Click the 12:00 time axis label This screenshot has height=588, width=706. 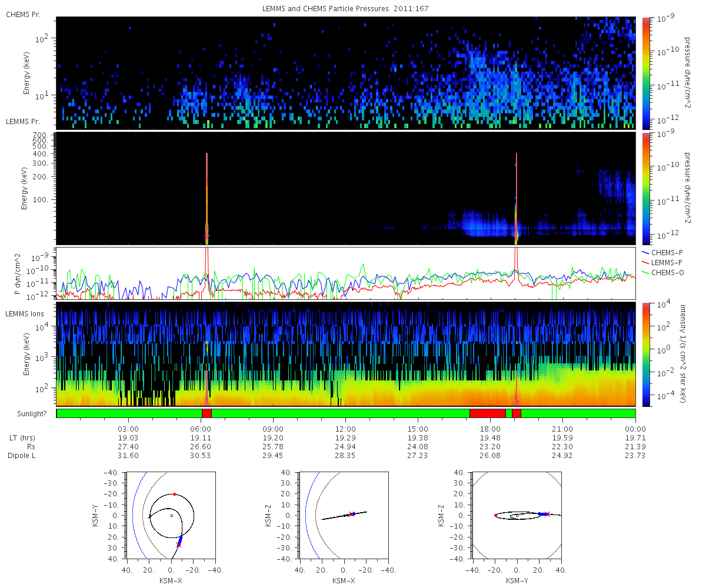[345, 429]
